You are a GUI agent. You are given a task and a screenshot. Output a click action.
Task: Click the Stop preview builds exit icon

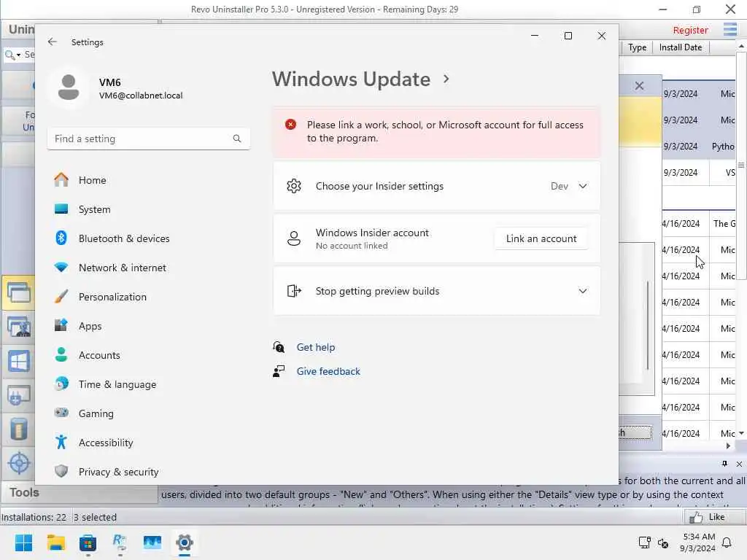pyautogui.click(x=294, y=291)
